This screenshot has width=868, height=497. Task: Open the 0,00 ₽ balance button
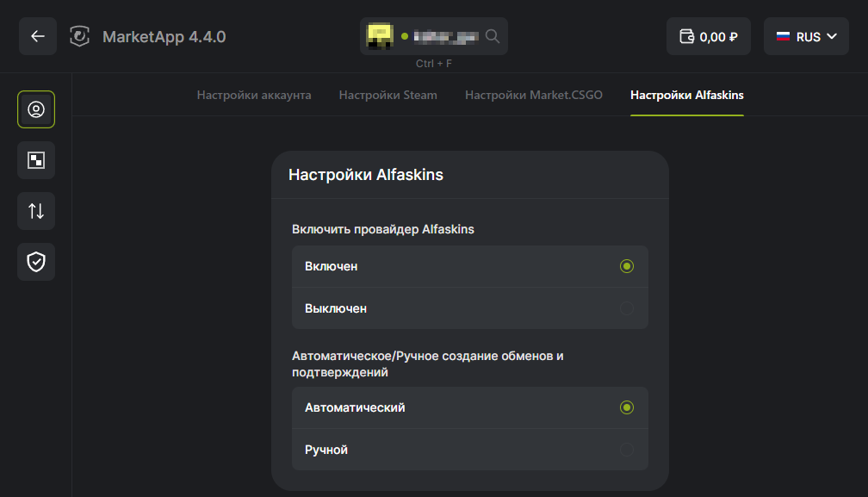click(x=709, y=36)
